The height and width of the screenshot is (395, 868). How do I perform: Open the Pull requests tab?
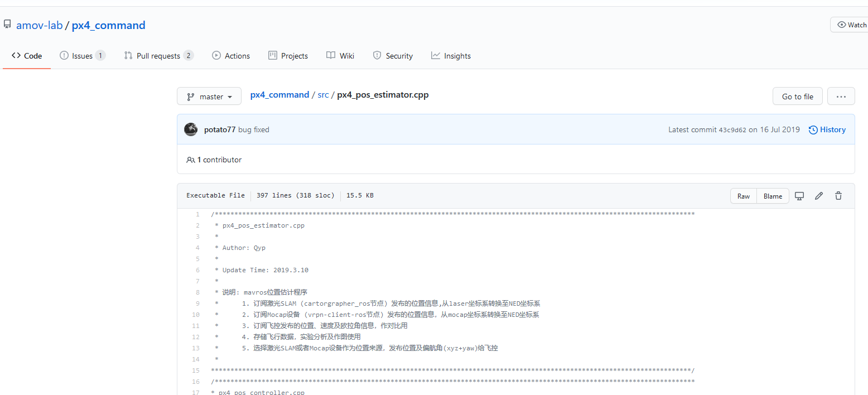tap(158, 56)
